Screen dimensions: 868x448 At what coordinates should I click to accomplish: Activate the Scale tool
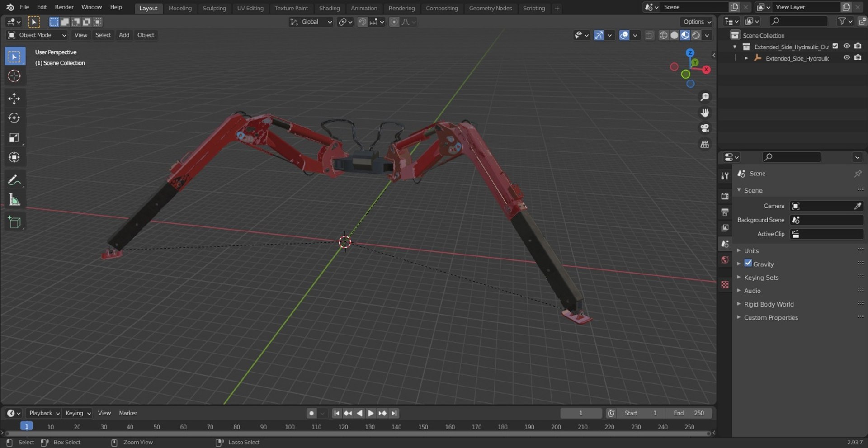point(14,138)
